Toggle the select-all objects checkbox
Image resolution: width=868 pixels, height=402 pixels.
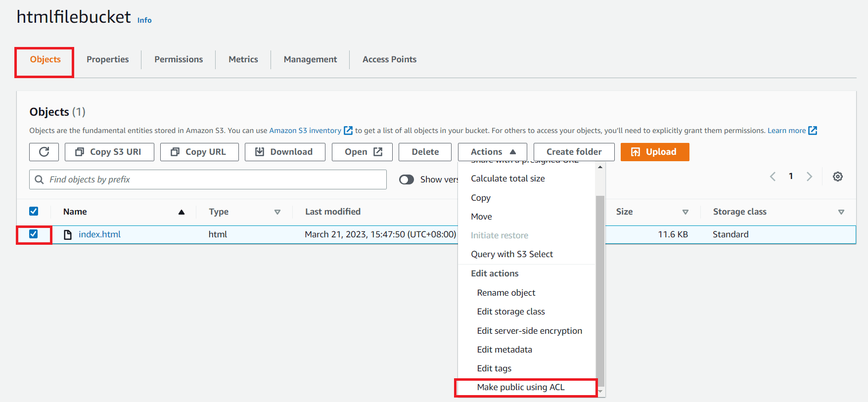coord(34,211)
